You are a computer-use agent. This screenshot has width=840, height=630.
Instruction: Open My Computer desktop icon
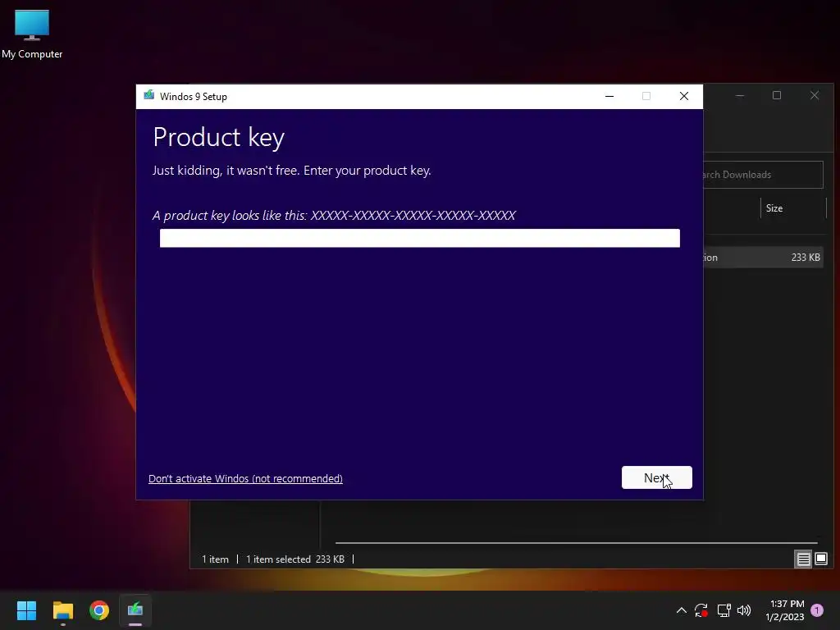coord(32,34)
